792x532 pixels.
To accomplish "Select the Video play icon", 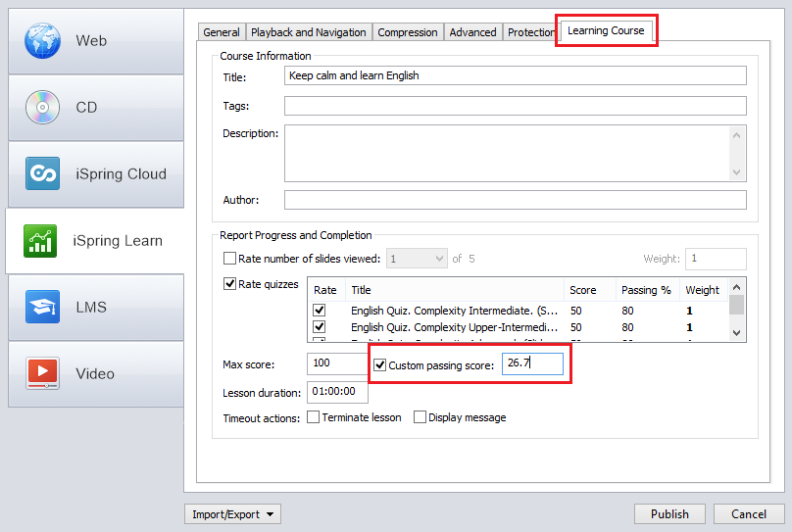I will point(42,373).
